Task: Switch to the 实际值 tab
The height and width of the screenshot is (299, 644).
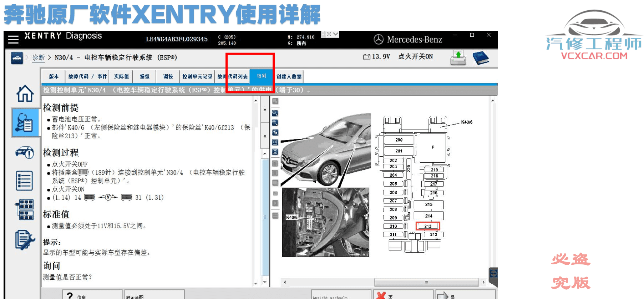Action: tap(121, 76)
